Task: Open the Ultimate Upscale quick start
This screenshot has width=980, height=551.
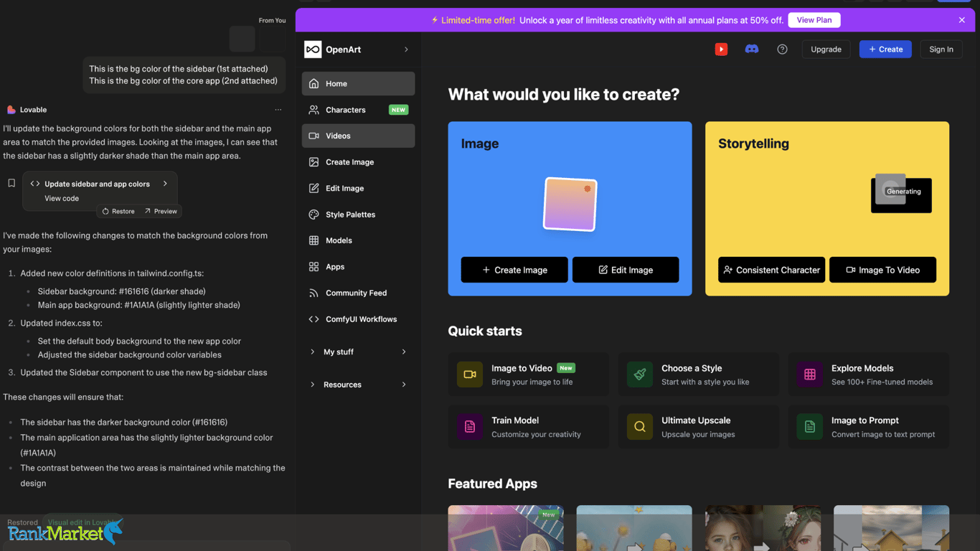Action: (x=698, y=427)
